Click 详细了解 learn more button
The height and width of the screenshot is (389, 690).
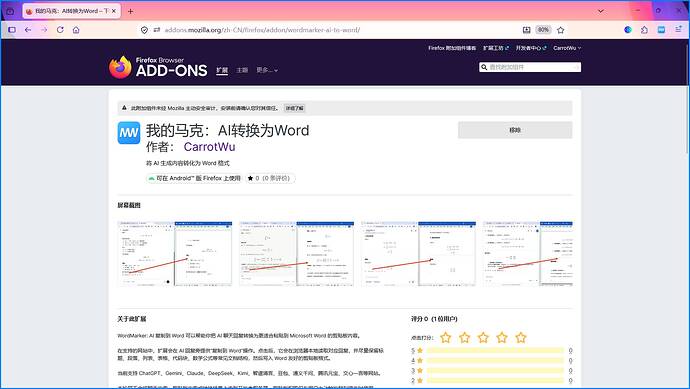pyautogui.click(x=294, y=108)
